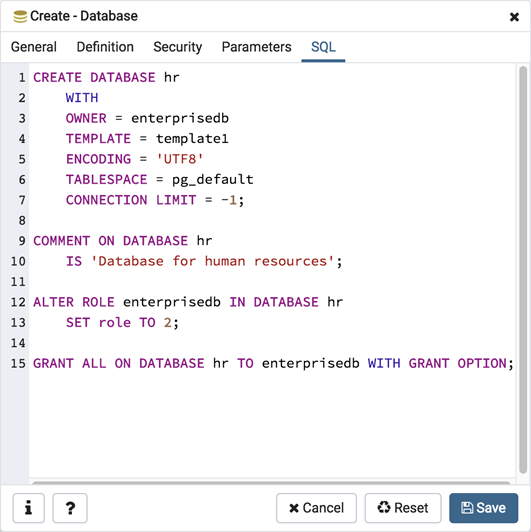Click 'OWNER = enterprisedb' line
531x532 pixels.
(147, 118)
